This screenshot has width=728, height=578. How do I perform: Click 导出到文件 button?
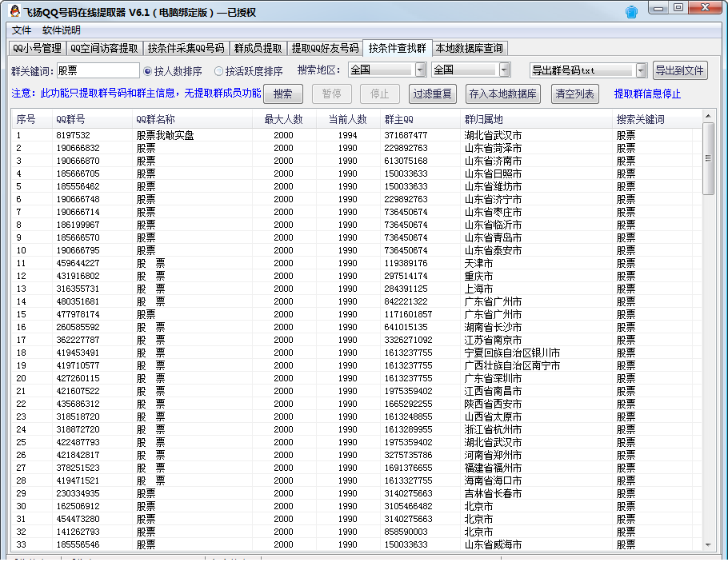680,70
